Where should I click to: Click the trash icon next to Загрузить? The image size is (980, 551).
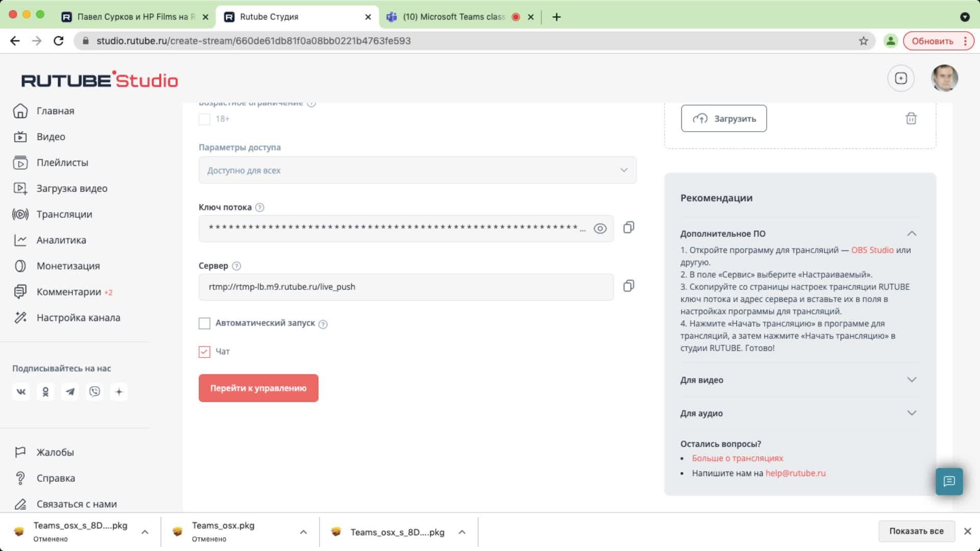pyautogui.click(x=911, y=119)
